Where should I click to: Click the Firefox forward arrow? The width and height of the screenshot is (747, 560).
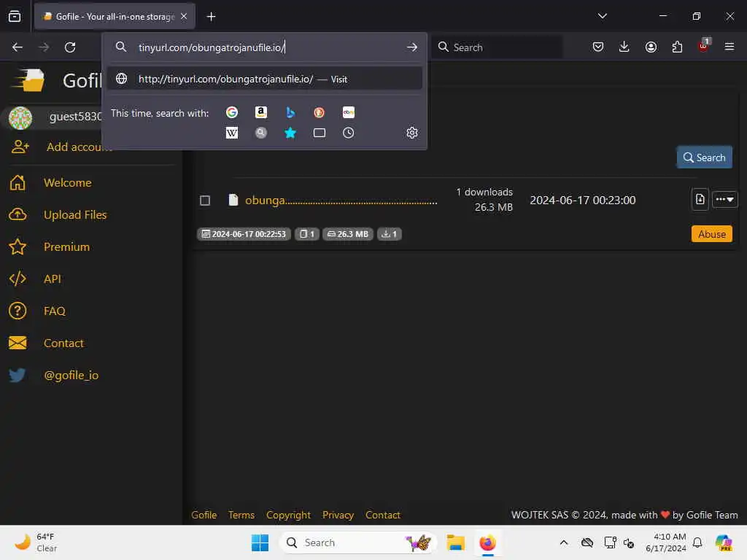(44, 47)
